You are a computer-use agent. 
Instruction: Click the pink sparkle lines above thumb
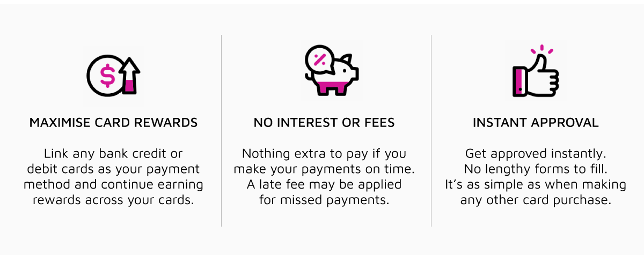point(541,51)
